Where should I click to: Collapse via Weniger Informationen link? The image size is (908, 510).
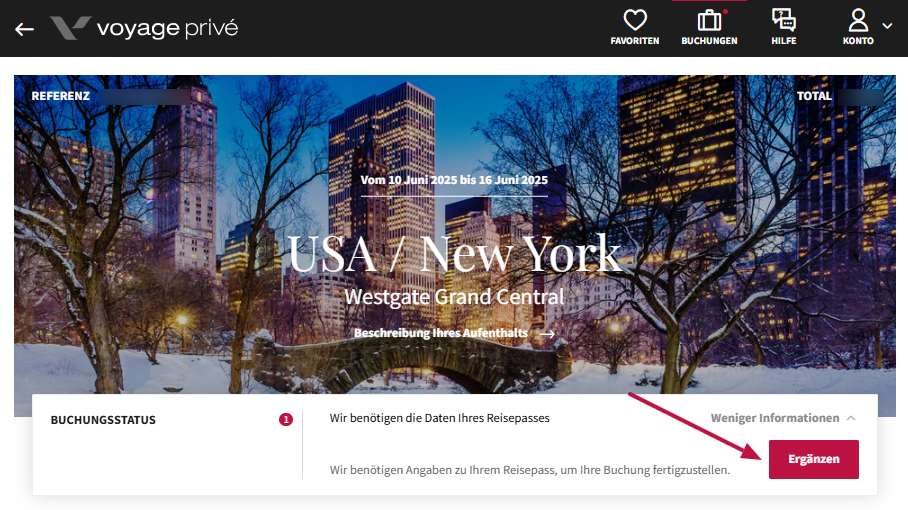775,418
